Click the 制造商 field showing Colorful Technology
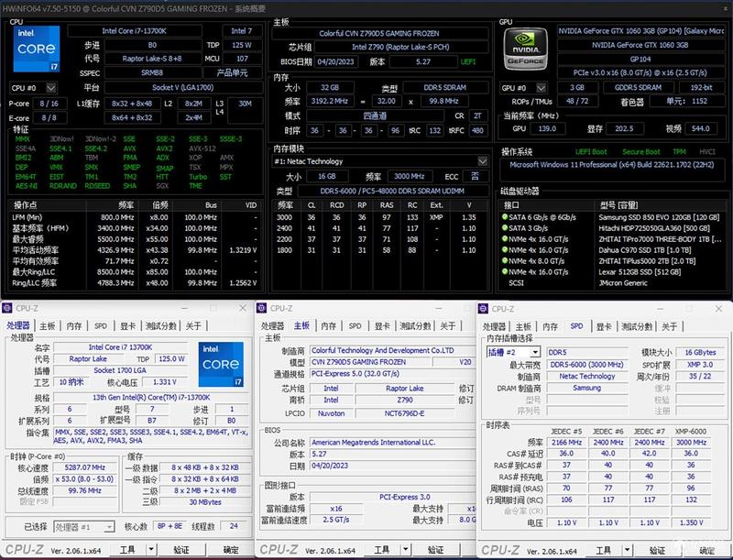 392,350
